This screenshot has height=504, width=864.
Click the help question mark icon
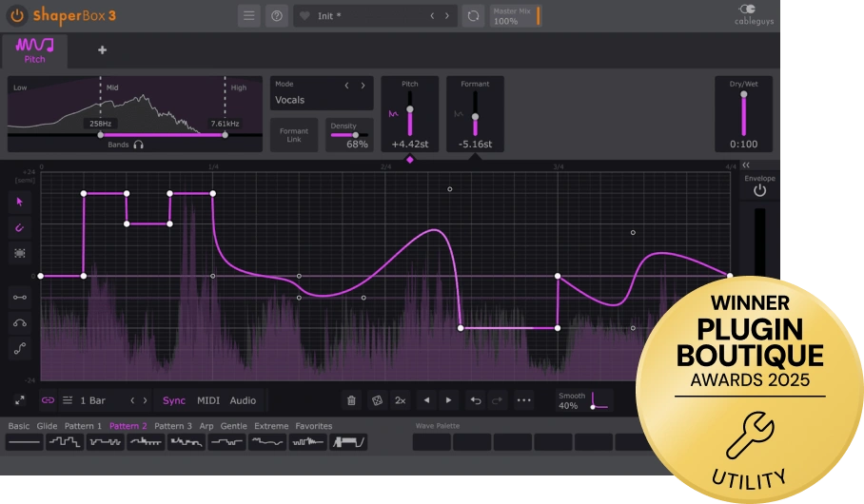[277, 16]
